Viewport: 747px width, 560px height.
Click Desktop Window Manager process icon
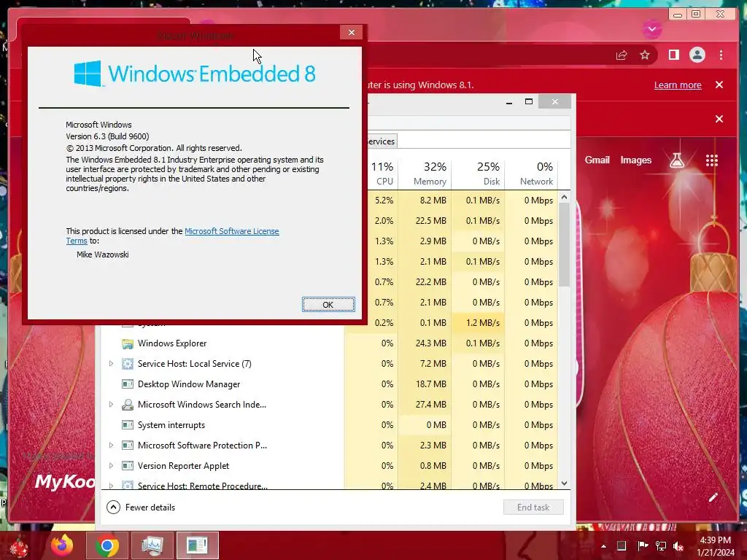click(127, 384)
